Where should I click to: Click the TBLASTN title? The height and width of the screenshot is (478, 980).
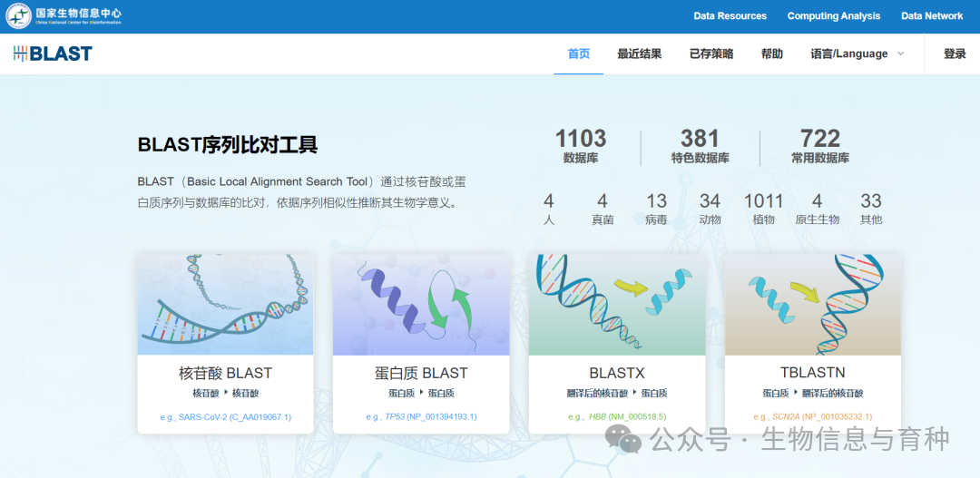[x=812, y=373]
